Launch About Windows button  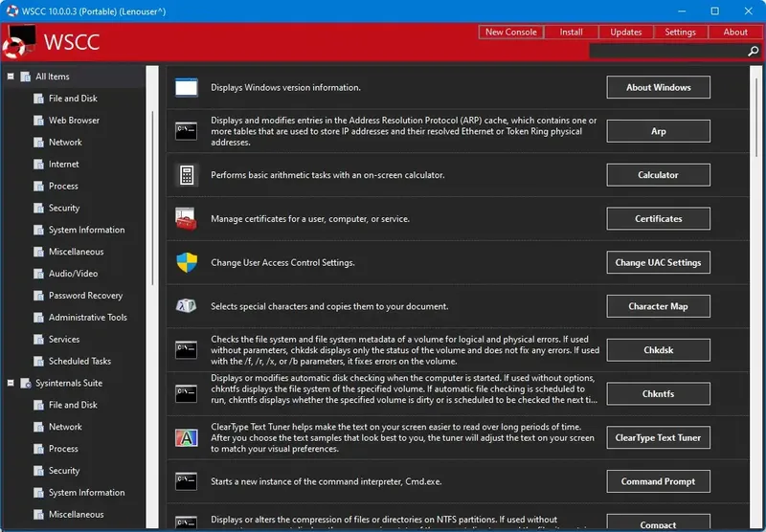658,87
